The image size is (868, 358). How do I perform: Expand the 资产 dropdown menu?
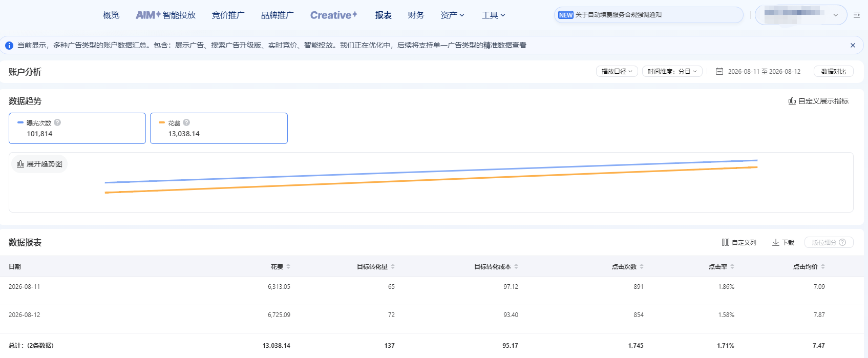pyautogui.click(x=453, y=15)
